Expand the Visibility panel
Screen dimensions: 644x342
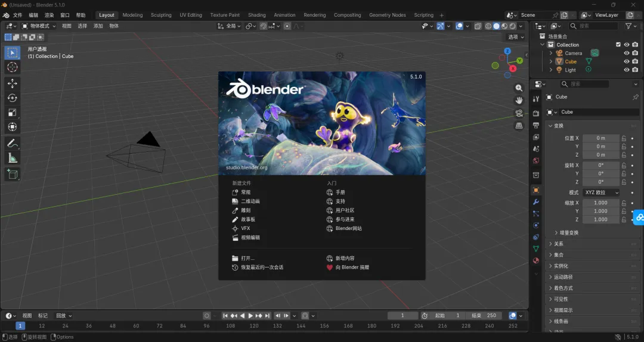coord(592,299)
